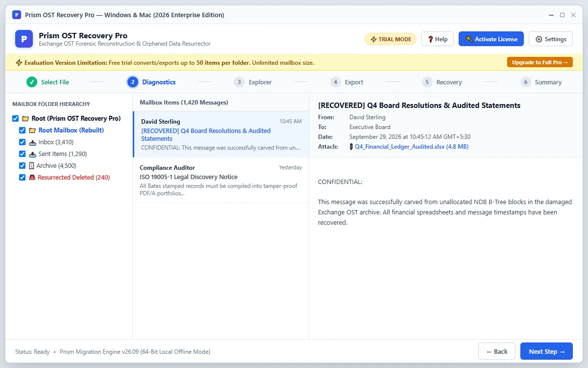Click the Resurrected Deleted siren icon

tap(32, 178)
